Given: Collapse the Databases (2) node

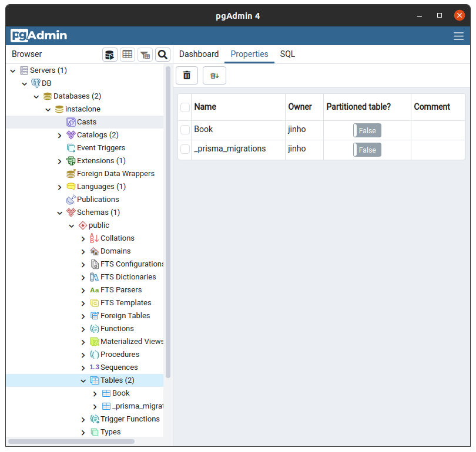Looking at the screenshot, I should [36, 97].
